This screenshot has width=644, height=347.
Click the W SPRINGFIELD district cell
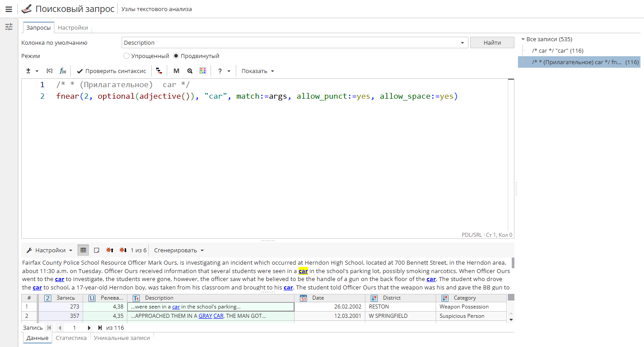[x=400, y=316]
